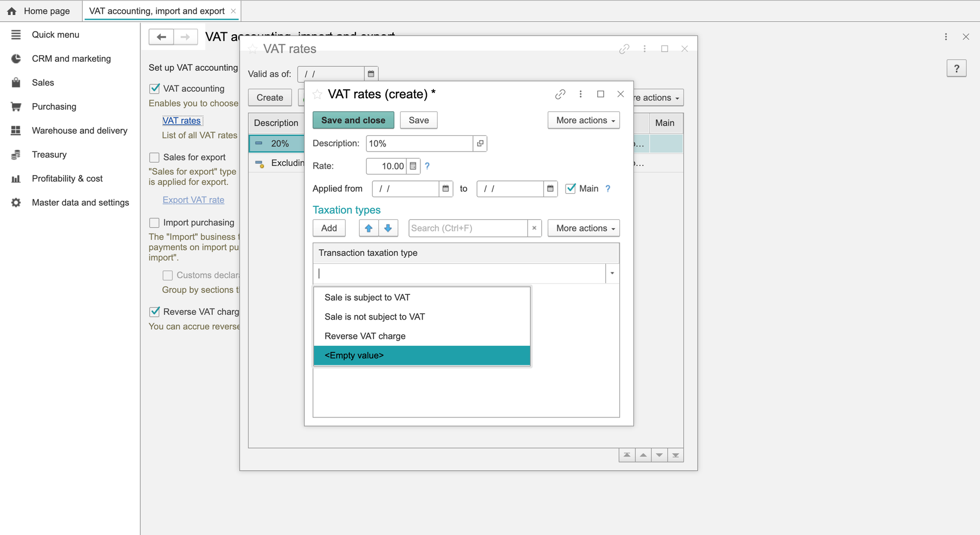Open the Valid as of calendar picker
The image size is (980, 535).
pyautogui.click(x=371, y=74)
